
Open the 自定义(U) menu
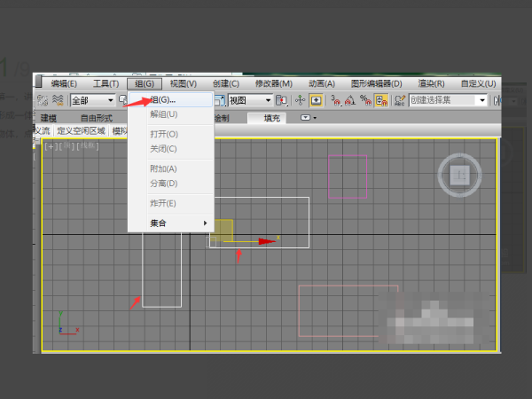point(479,83)
